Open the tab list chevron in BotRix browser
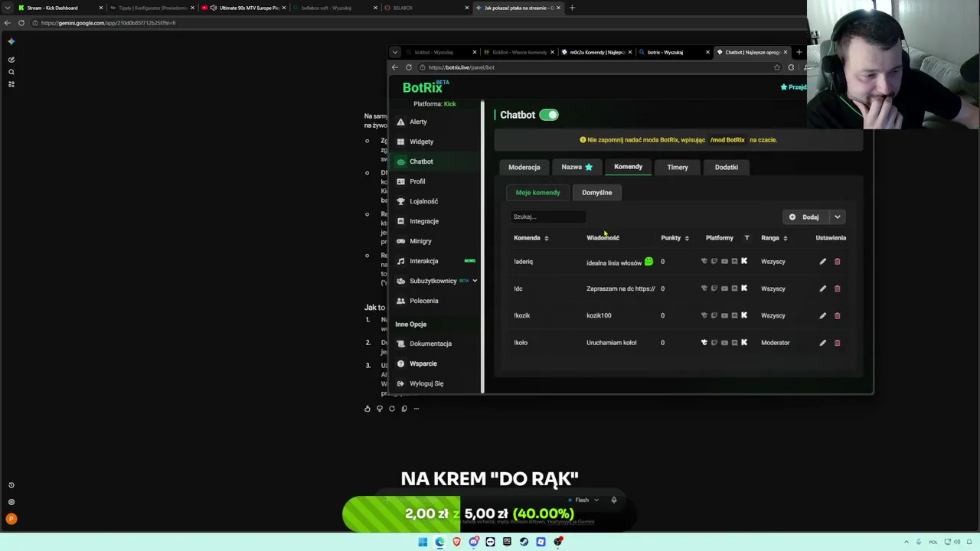Viewport: 980px width, 551px height. coord(395,52)
